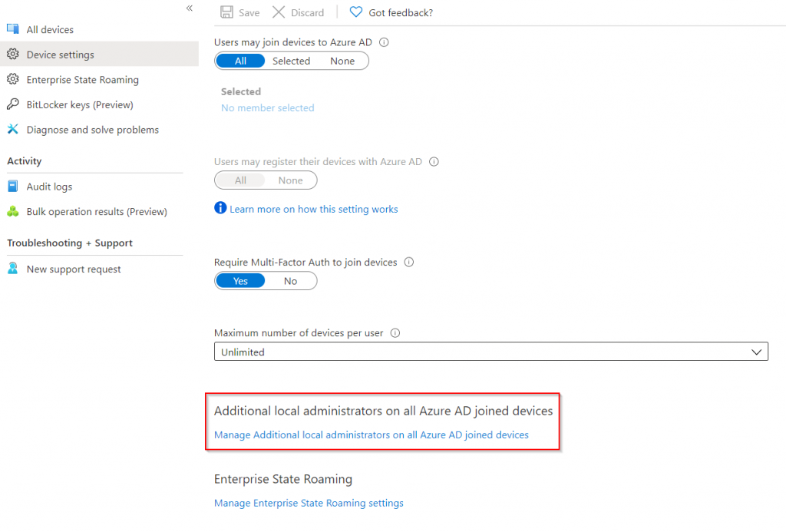
Task: Click the Selected members label
Action: [x=241, y=92]
